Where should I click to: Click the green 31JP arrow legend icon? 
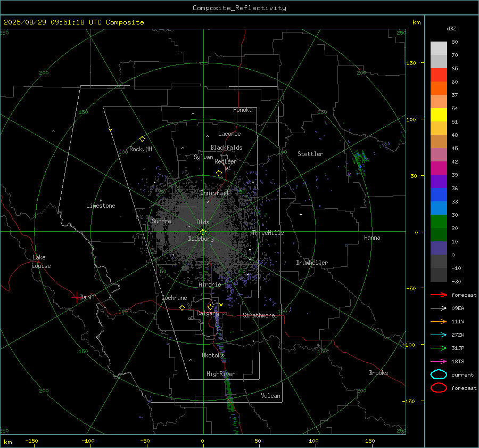(439, 348)
